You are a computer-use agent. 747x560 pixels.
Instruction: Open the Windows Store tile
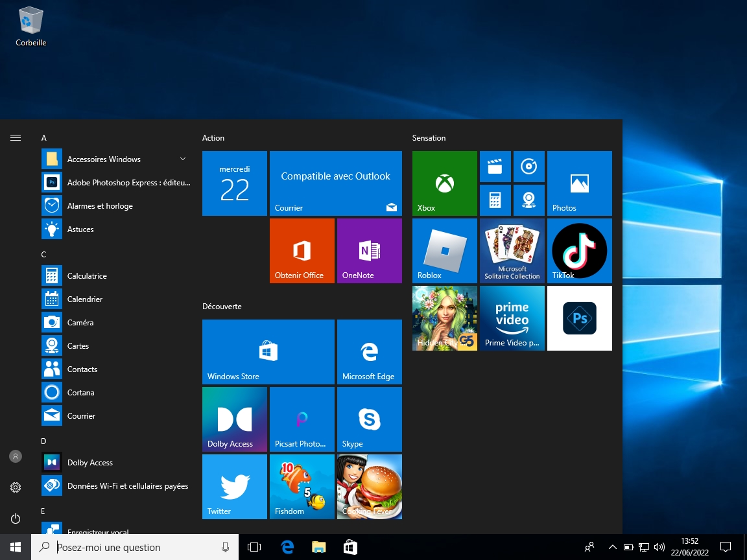click(x=268, y=352)
